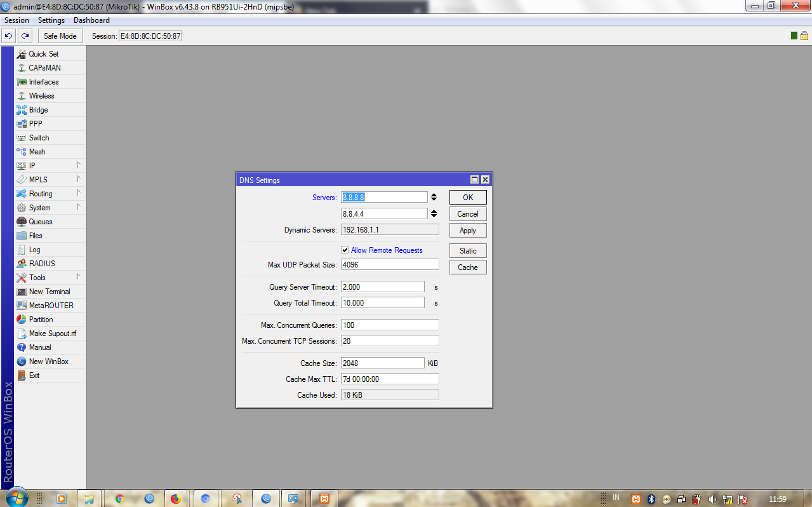Open Interfaces from the sidebar
This screenshot has width=812, height=507.
(x=50, y=82)
